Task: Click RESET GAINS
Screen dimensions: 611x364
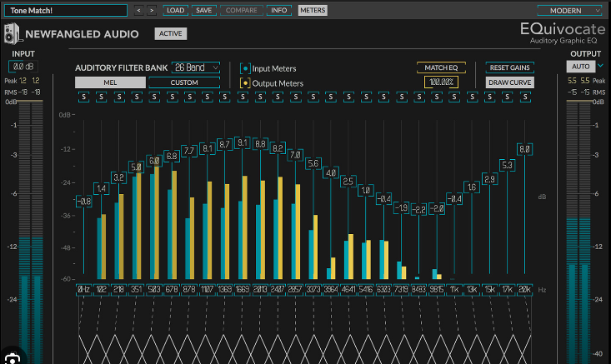Action: click(x=509, y=67)
